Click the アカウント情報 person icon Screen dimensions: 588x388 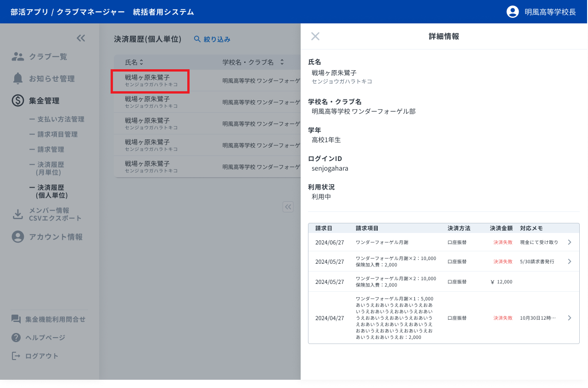click(x=18, y=237)
